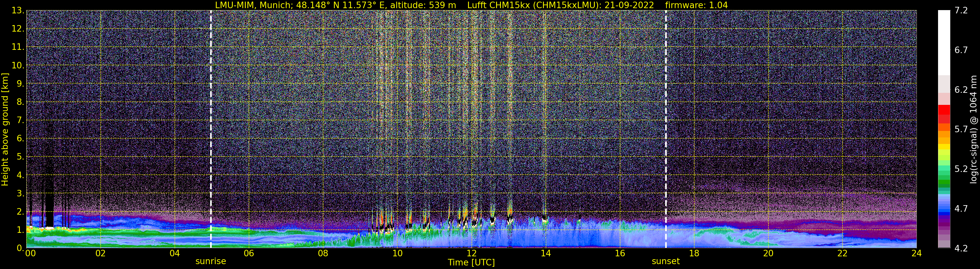
Task: Click the height axis tick '10.'
Action: pyautogui.click(x=18, y=65)
